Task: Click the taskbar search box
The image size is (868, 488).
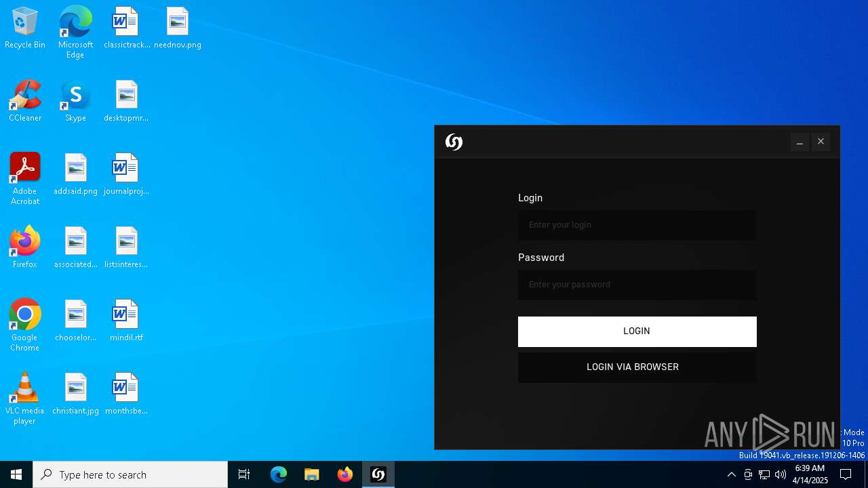Action: [130, 474]
